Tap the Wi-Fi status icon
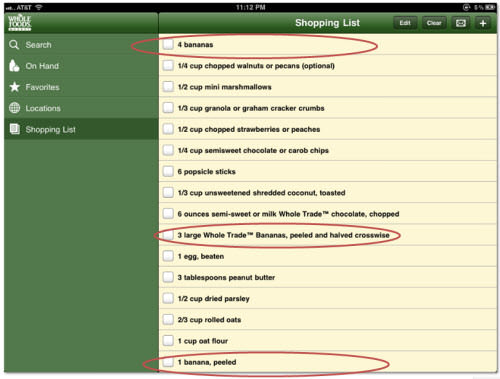Image resolution: width=500 pixels, height=379 pixels. pyautogui.click(x=39, y=7)
